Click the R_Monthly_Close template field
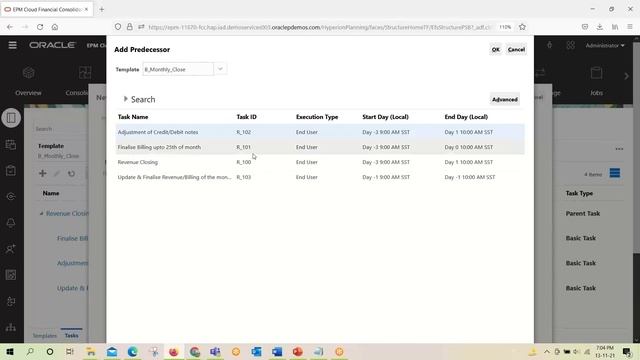 coord(178,69)
